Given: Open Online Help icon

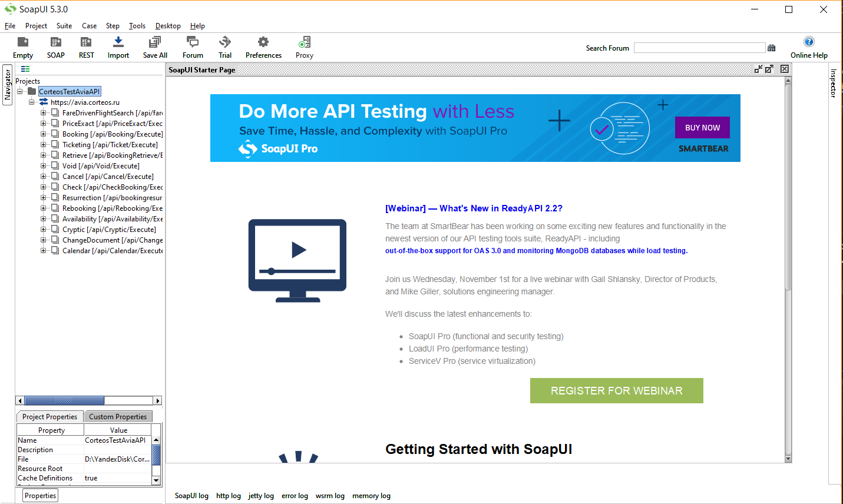Looking at the screenshot, I should 809,42.
